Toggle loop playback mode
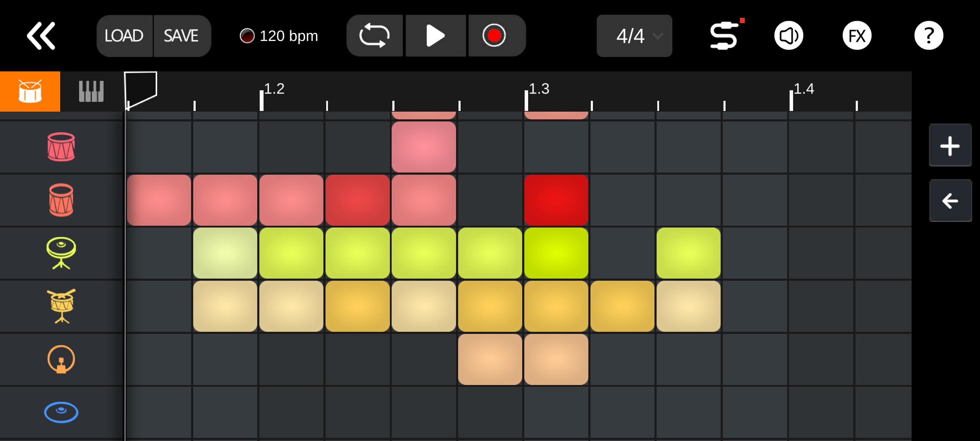The height and width of the screenshot is (441, 980). 375,36
